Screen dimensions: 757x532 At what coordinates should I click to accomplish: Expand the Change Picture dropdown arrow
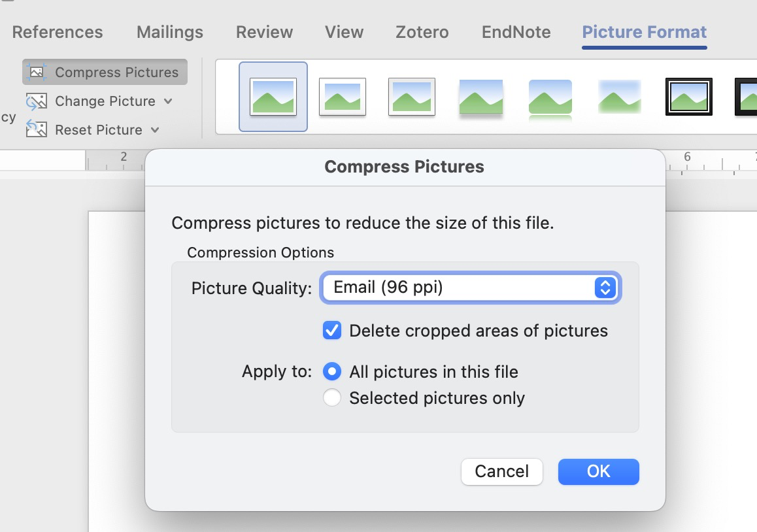point(168,101)
